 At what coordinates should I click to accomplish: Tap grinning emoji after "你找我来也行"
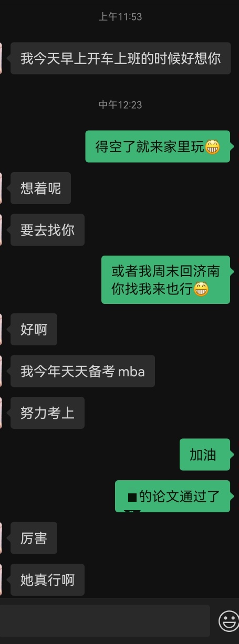pos(201,288)
